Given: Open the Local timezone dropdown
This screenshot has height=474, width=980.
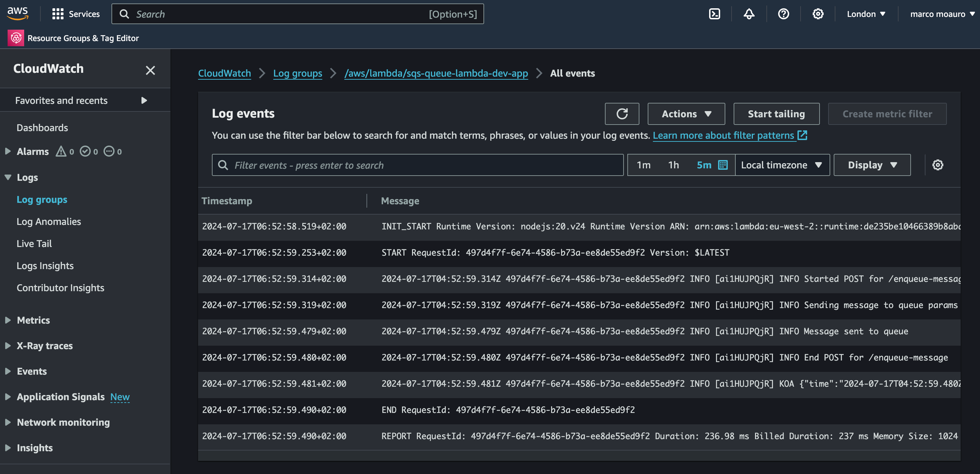Looking at the screenshot, I should pos(782,165).
